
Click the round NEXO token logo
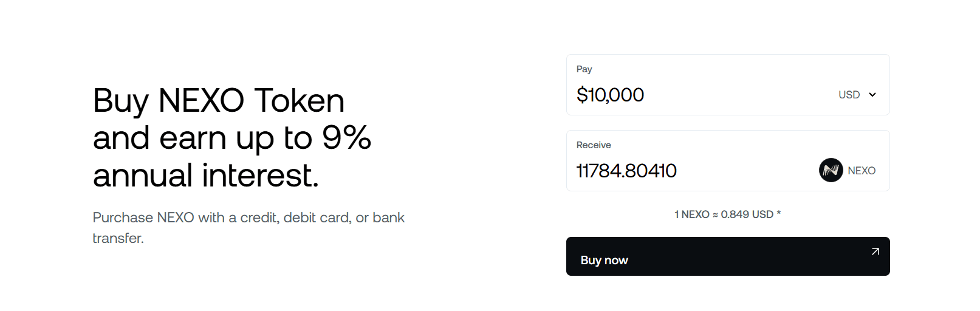click(x=831, y=170)
